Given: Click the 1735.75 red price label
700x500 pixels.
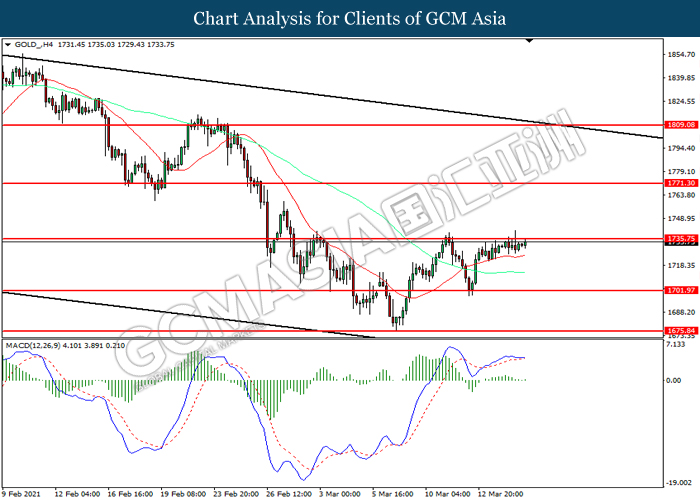Looking at the screenshot, I should pyautogui.click(x=681, y=239).
